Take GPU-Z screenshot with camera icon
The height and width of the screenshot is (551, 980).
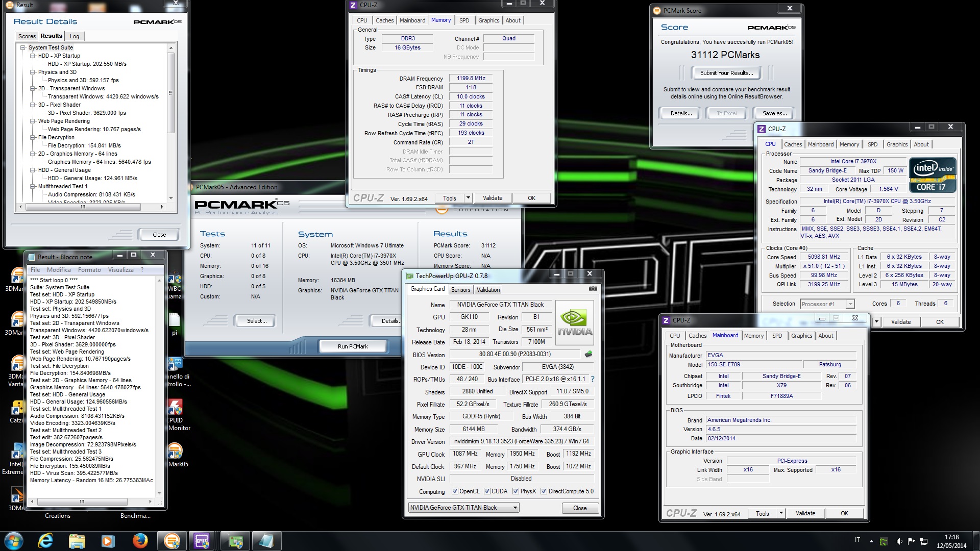click(x=593, y=289)
